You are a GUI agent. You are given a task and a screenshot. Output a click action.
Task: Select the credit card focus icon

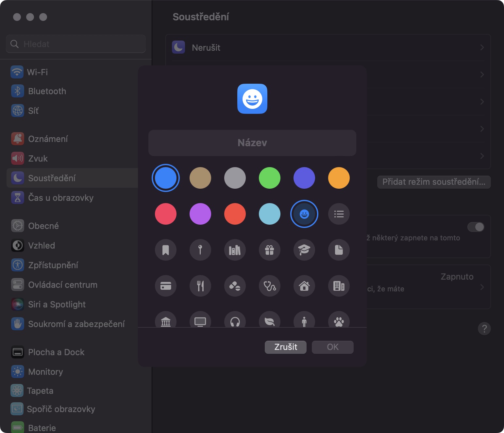(x=166, y=286)
